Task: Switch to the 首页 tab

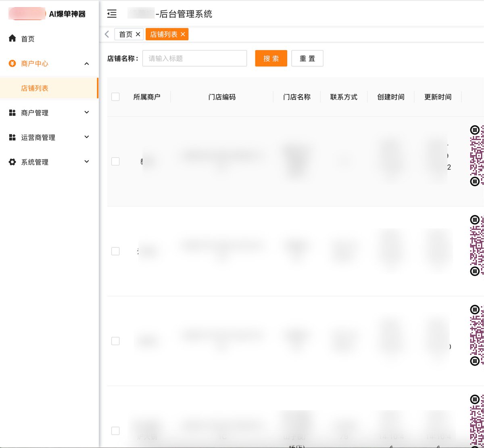Action: 126,34
